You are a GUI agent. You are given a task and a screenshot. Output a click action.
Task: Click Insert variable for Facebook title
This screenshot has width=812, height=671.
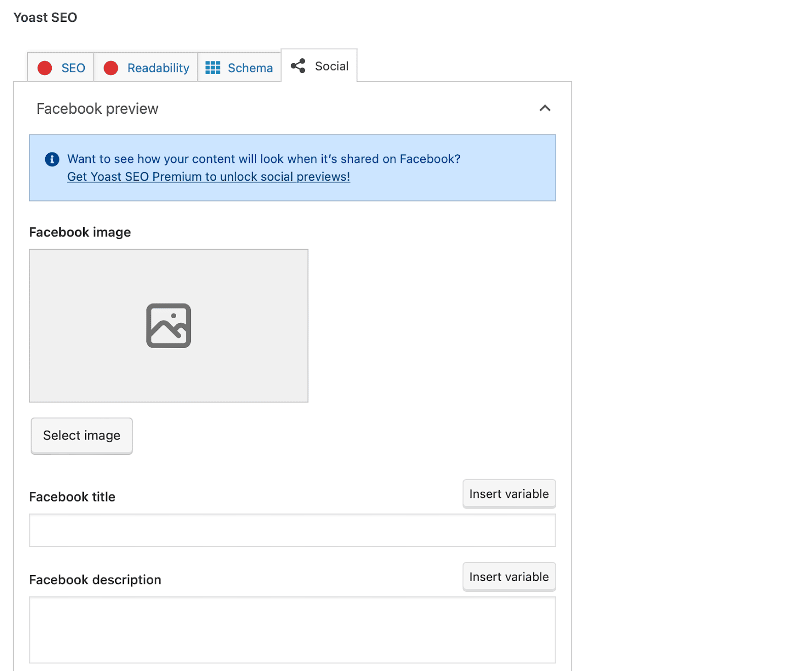pyautogui.click(x=509, y=493)
